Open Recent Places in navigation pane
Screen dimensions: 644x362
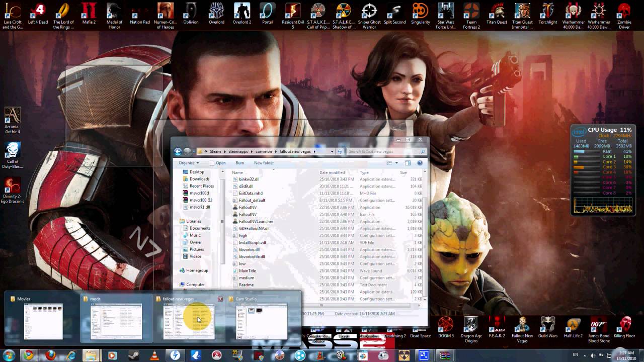pos(198,186)
